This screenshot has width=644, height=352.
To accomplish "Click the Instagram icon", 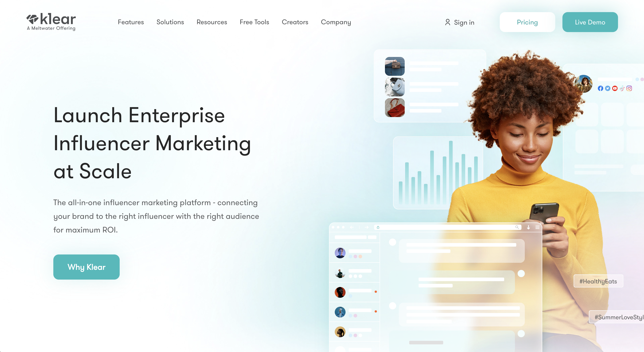I will tap(629, 89).
